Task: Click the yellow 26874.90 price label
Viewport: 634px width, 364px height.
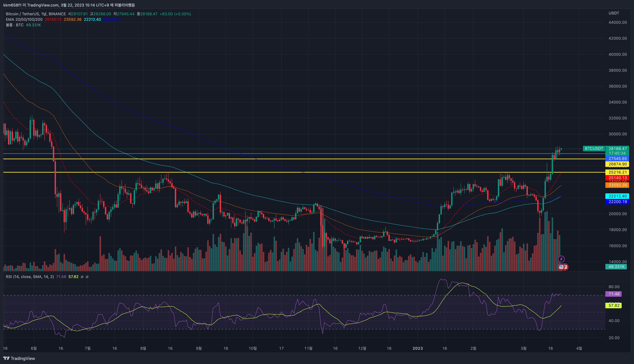Action: tap(617, 164)
